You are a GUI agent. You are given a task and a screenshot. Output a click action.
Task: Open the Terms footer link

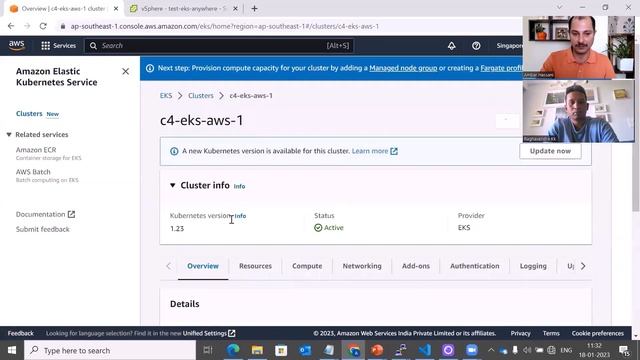click(551, 333)
